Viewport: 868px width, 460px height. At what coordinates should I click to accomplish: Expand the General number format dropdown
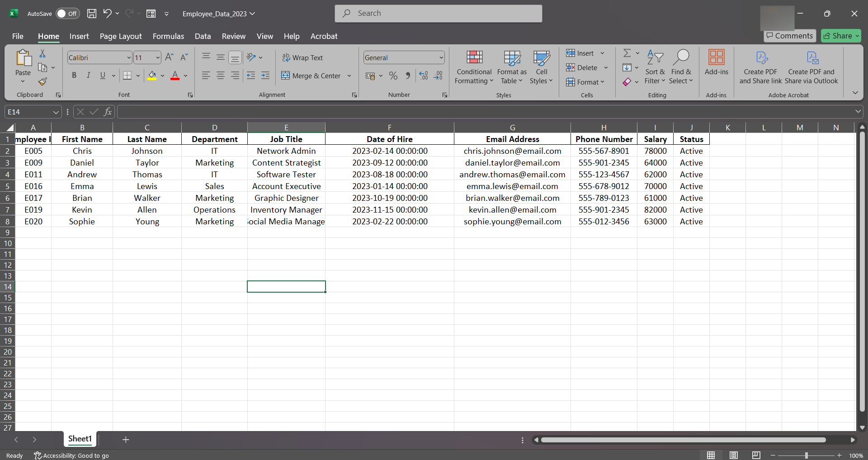click(x=441, y=57)
